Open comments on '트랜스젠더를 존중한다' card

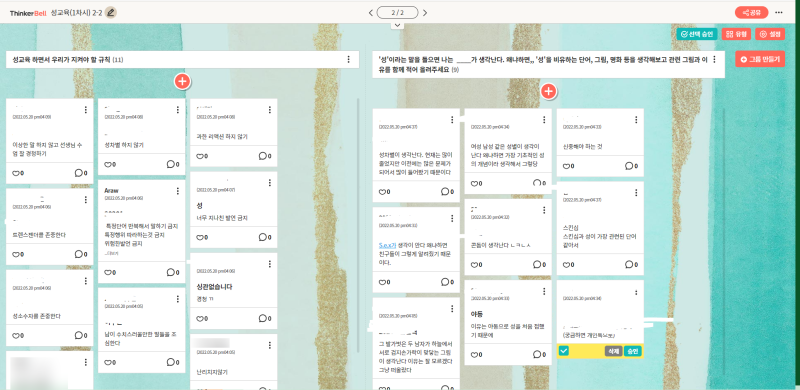[81, 254]
